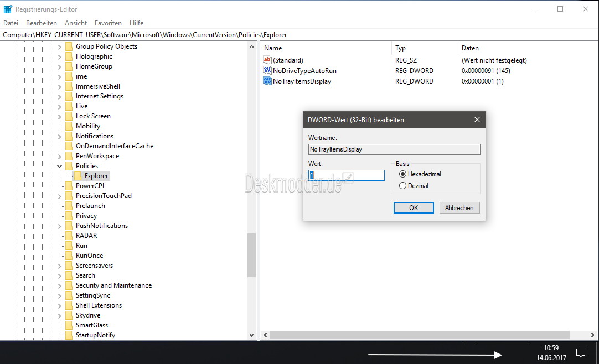The height and width of the screenshot is (364, 599).
Task: Click the Wertname field
Action: [394, 149]
